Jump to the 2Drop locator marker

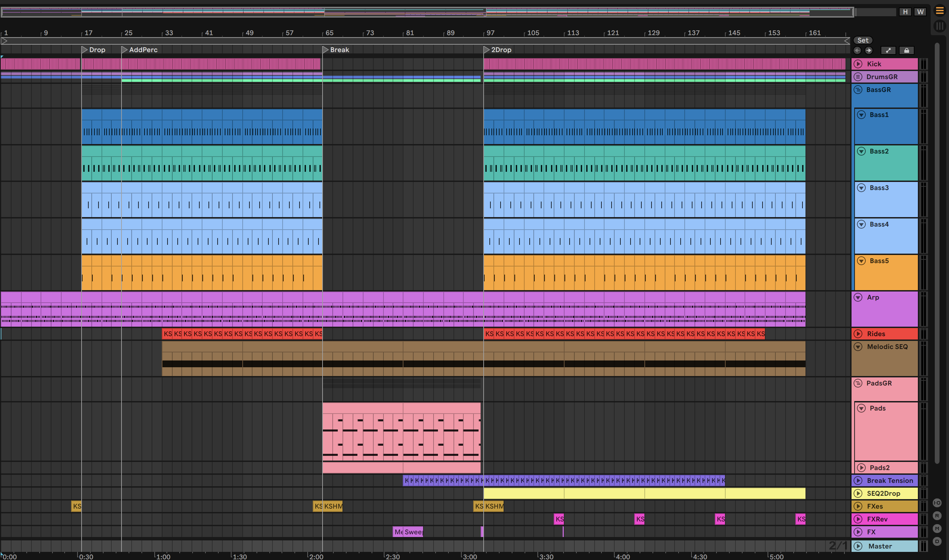(487, 50)
